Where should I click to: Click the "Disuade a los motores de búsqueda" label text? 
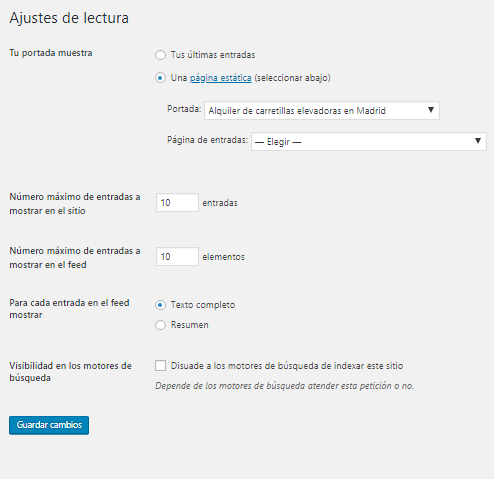[287, 366]
